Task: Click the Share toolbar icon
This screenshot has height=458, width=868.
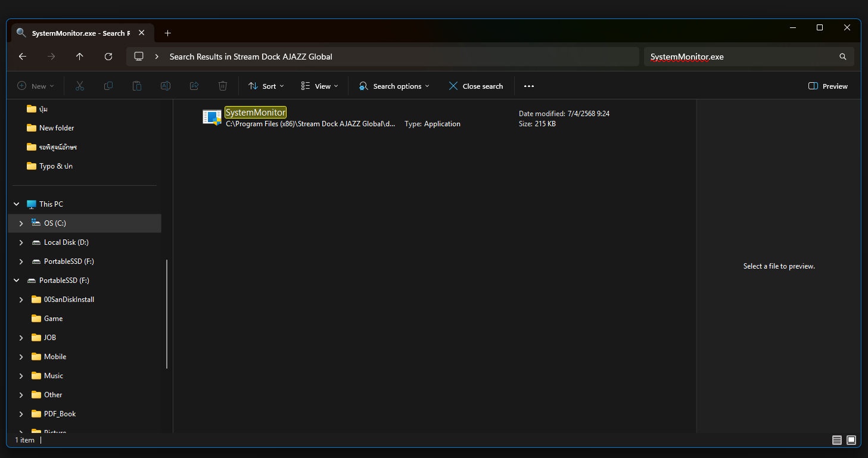Action: point(194,86)
